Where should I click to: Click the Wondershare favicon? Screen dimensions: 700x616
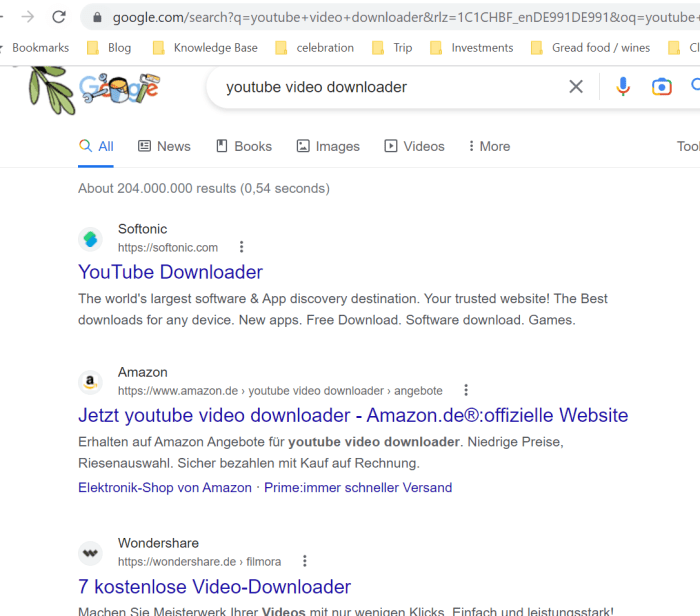[90, 553]
